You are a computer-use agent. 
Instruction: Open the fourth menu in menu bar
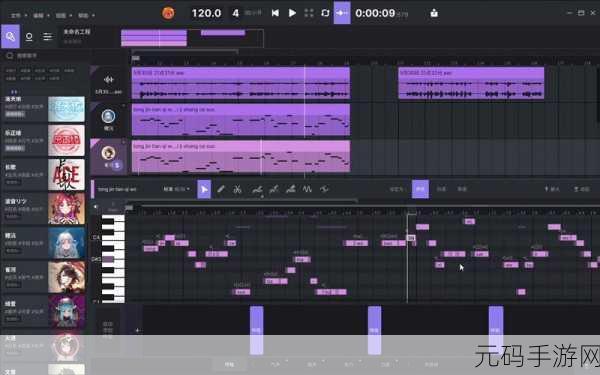(x=86, y=16)
